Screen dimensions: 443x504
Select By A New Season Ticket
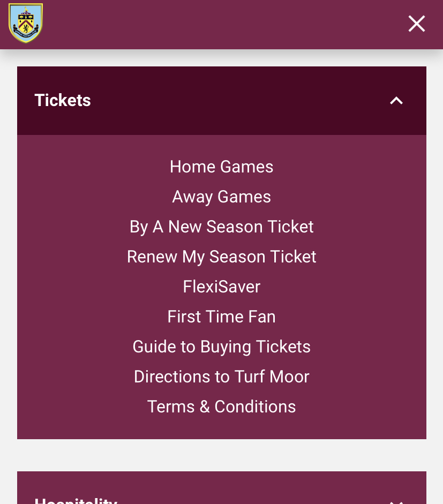(222, 227)
